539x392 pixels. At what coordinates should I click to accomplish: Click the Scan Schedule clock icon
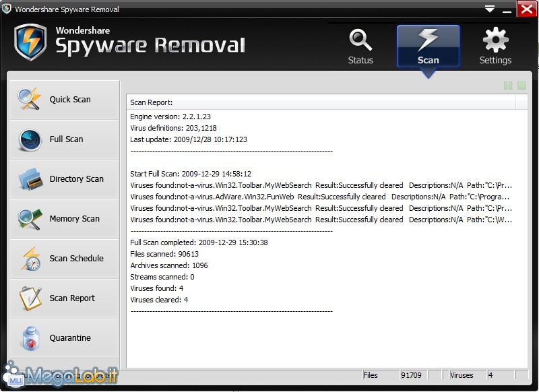pyautogui.click(x=31, y=259)
